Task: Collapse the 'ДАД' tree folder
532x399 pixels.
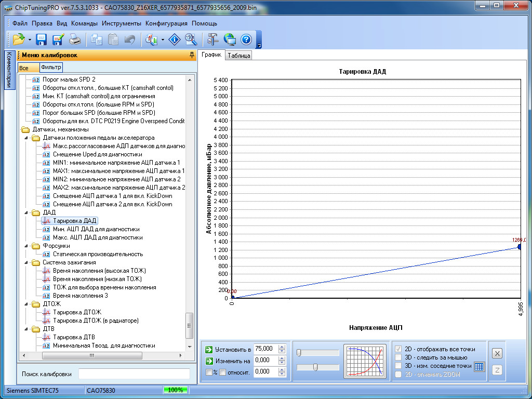Action: point(27,212)
